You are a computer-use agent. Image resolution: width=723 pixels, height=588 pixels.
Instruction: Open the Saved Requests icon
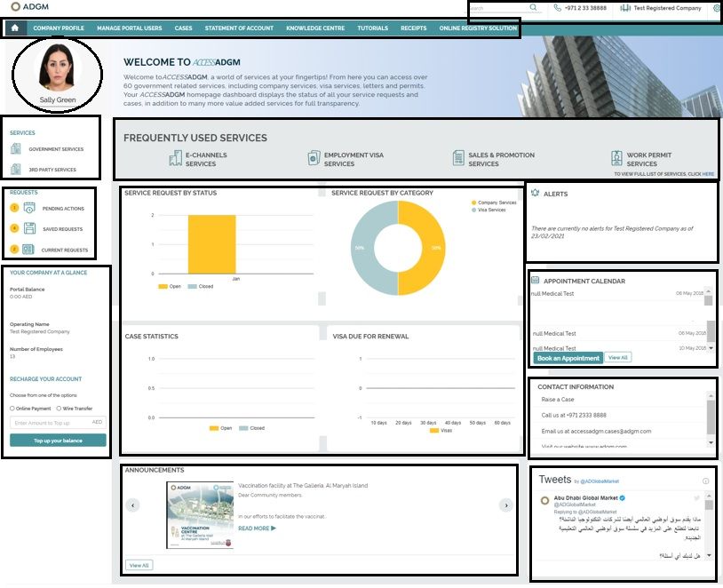tap(29, 228)
